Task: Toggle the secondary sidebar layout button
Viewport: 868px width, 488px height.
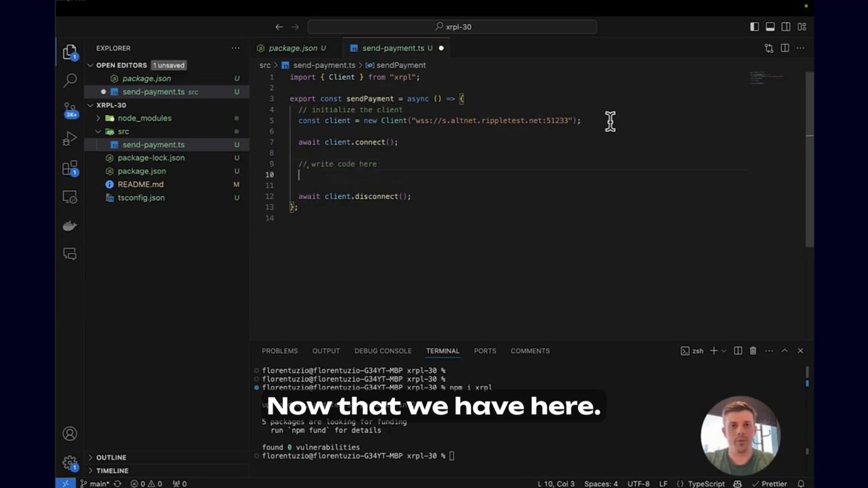Action: coord(786,27)
